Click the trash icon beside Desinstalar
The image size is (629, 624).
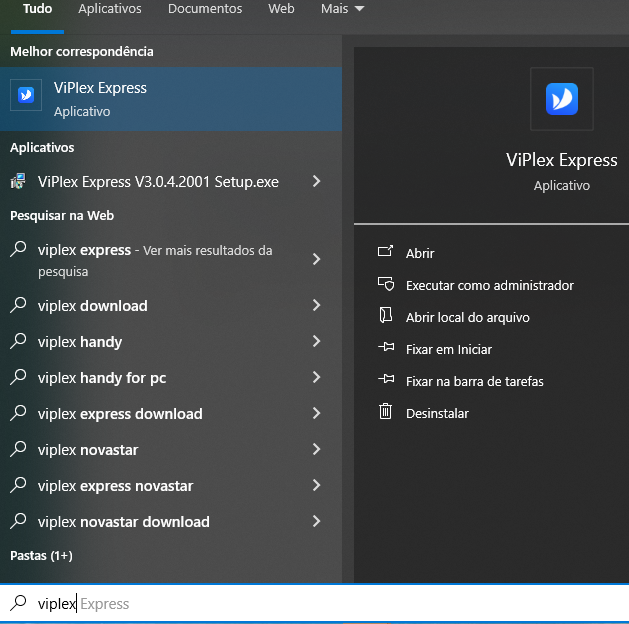[x=386, y=411]
